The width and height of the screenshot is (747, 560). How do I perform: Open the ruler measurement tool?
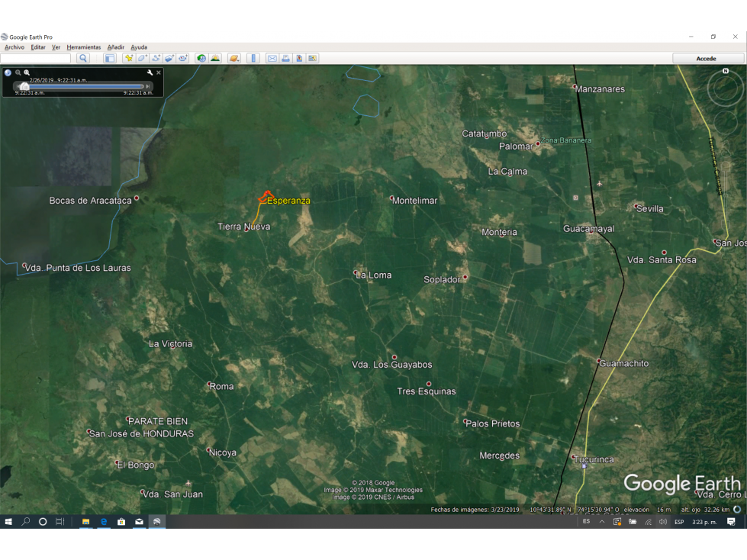point(253,58)
